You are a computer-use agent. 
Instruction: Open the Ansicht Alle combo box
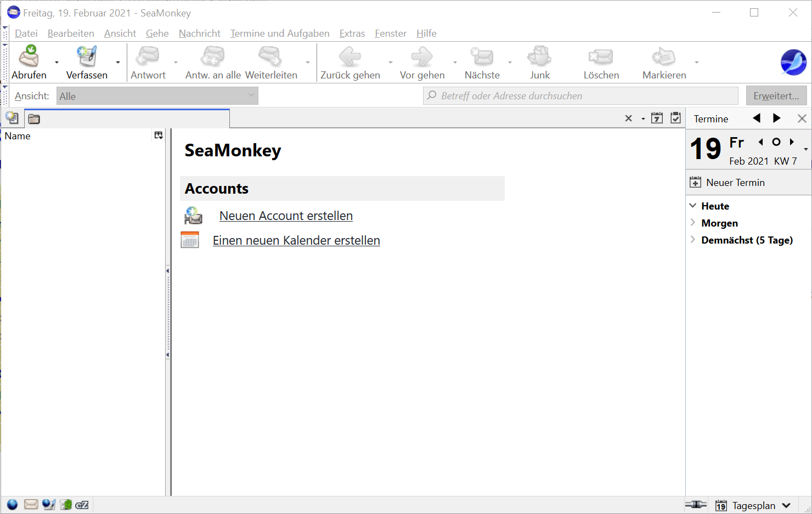(x=157, y=96)
